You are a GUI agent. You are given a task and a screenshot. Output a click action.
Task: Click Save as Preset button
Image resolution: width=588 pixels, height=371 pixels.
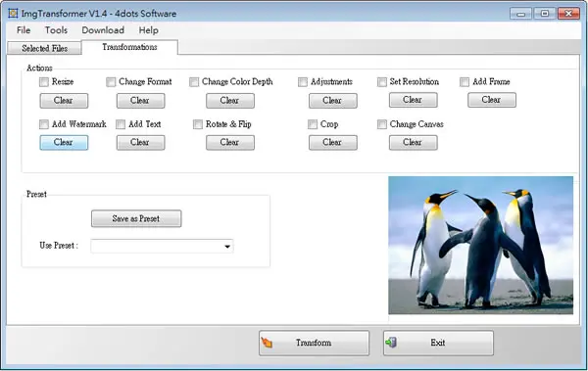pos(136,218)
